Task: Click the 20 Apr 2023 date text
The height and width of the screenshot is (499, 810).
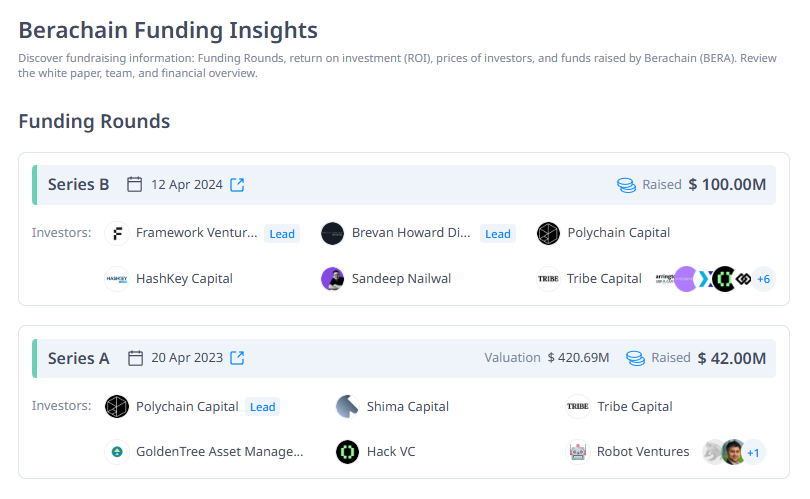Action: pos(187,357)
